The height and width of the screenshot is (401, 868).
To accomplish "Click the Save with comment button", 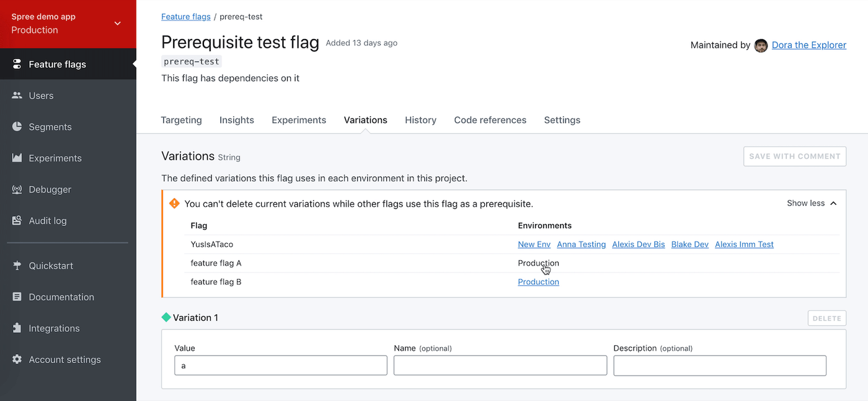I will [794, 156].
